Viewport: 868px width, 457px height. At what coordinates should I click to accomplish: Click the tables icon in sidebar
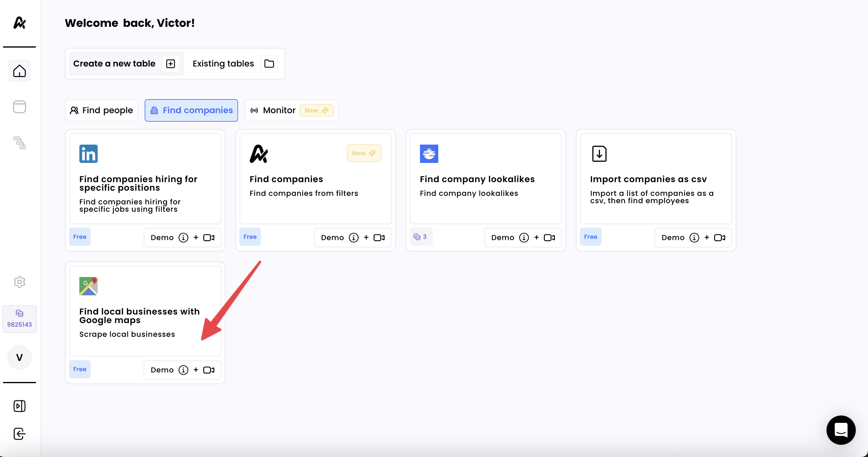(20, 107)
